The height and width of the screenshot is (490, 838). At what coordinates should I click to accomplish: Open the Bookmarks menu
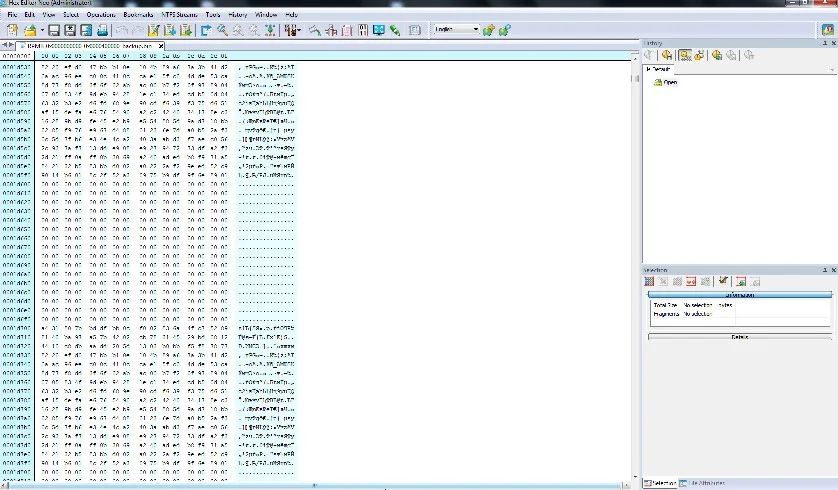point(138,14)
